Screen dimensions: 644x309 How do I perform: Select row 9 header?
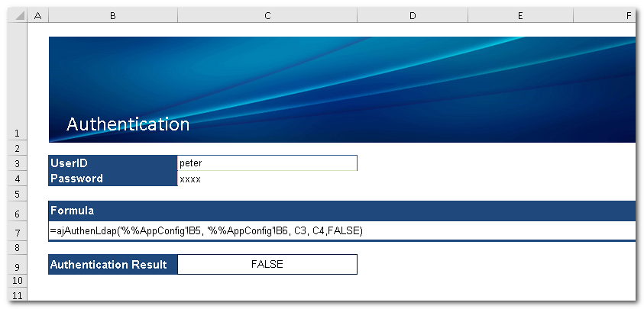(x=18, y=264)
